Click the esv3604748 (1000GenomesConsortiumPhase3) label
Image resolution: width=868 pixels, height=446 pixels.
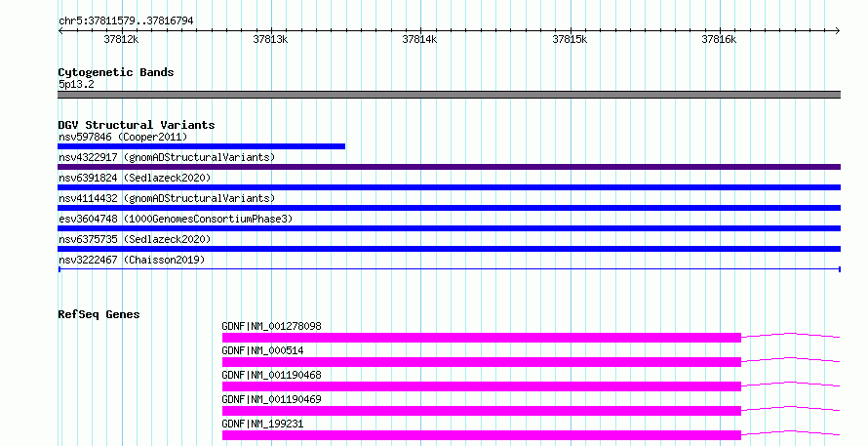(176, 219)
